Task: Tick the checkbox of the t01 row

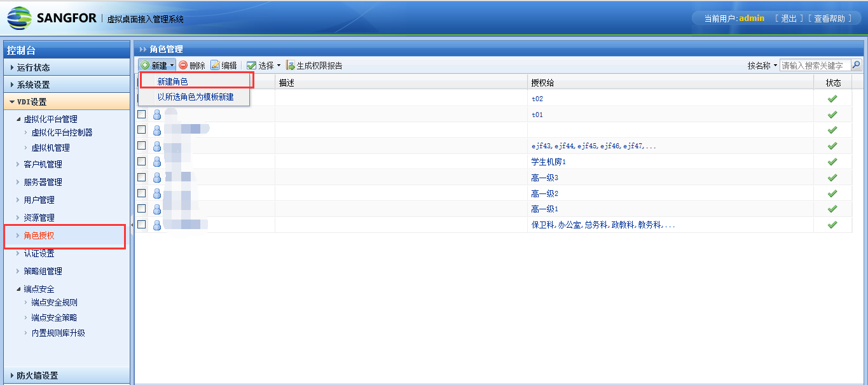Action: [x=141, y=115]
